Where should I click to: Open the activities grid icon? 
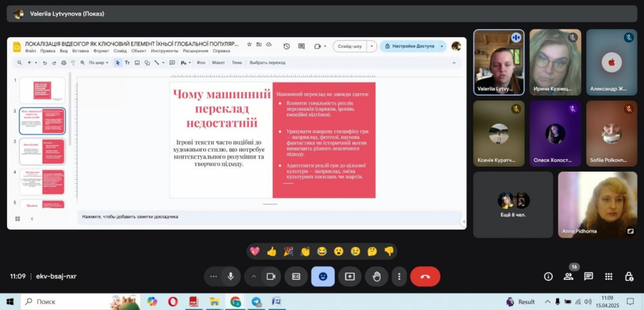click(x=609, y=277)
